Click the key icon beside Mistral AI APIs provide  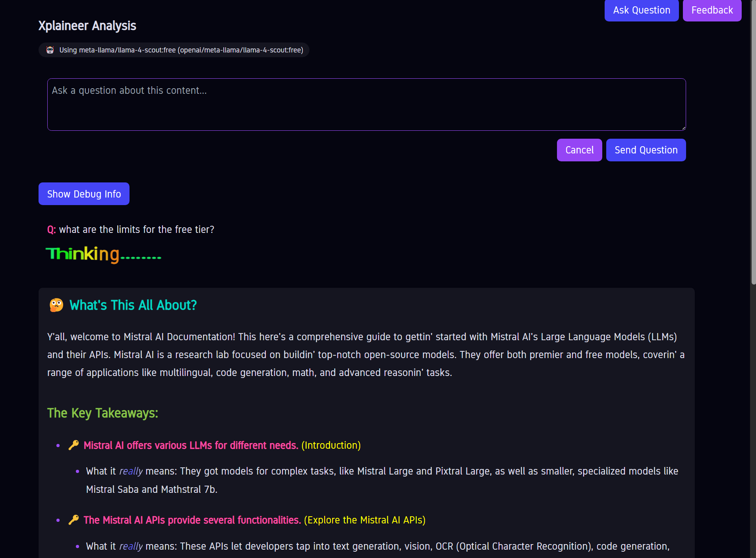pyautogui.click(x=73, y=520)
